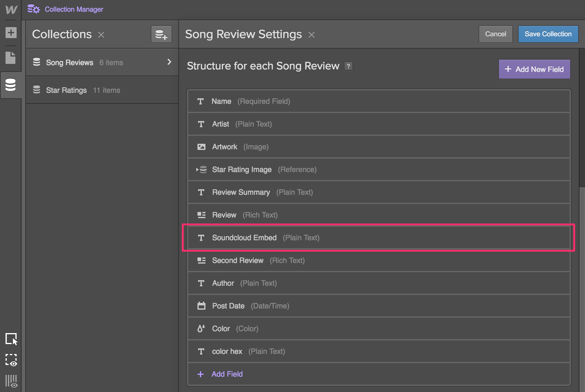Click the text T icon on the Name row
The height and width of the screenshot is (392, 585).
coord(201,101)
